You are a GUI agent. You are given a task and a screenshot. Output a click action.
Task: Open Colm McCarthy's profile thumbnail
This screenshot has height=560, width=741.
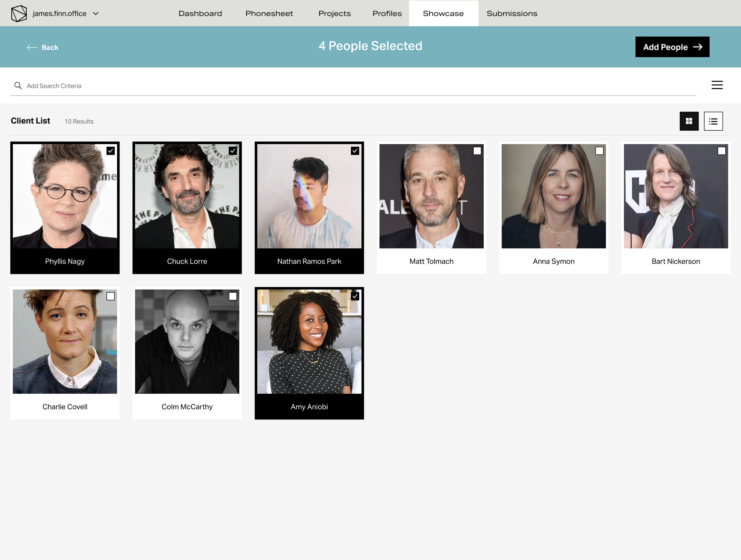pos(187,342)
